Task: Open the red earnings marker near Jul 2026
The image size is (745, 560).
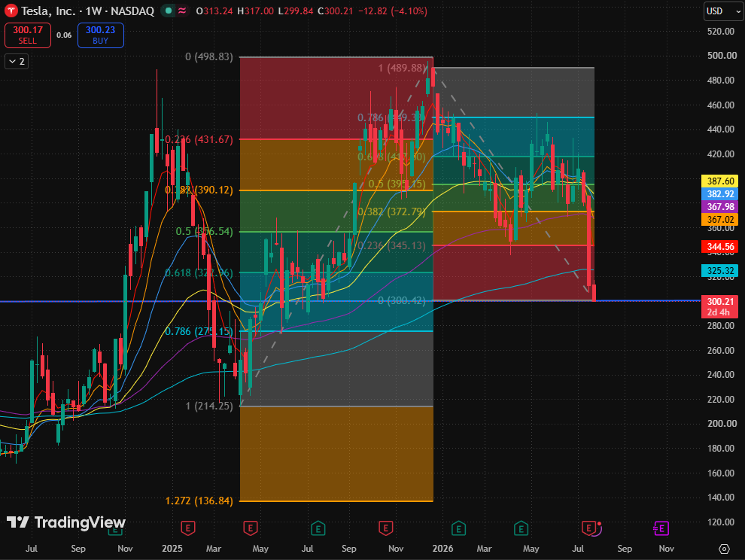Action: [589, 528]
